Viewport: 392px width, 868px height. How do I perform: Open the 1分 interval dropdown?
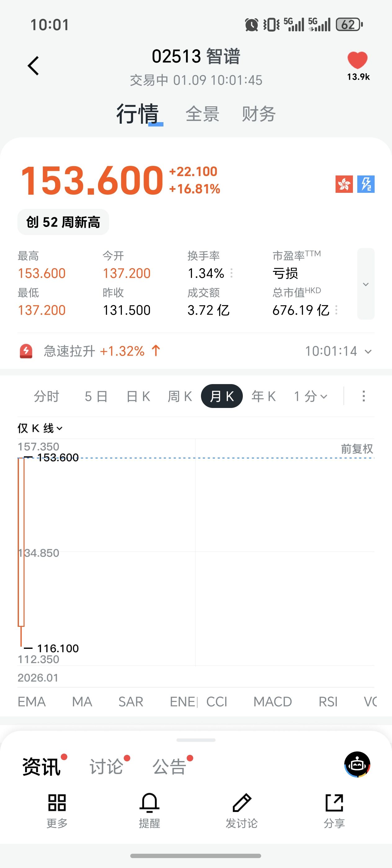310,396
